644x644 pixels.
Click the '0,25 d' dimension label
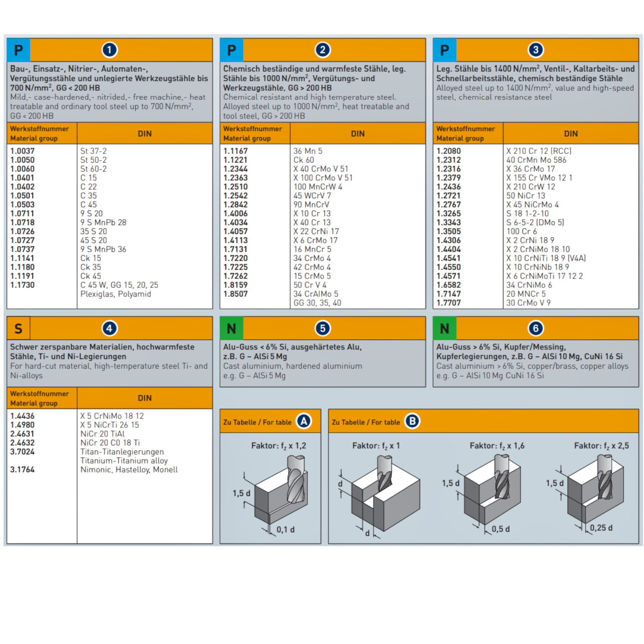[601, 528]
